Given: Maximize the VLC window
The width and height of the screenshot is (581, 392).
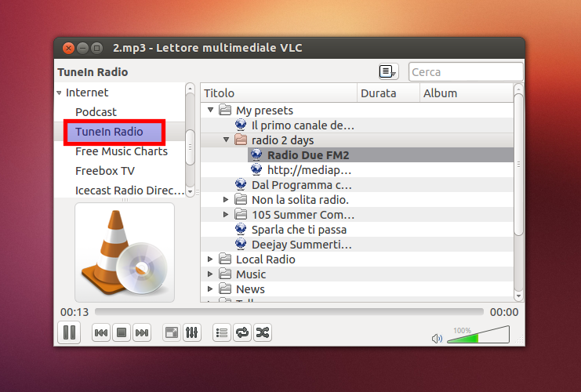Looking at the screenshot, I should pyautogui.click(x=96, y=48).
